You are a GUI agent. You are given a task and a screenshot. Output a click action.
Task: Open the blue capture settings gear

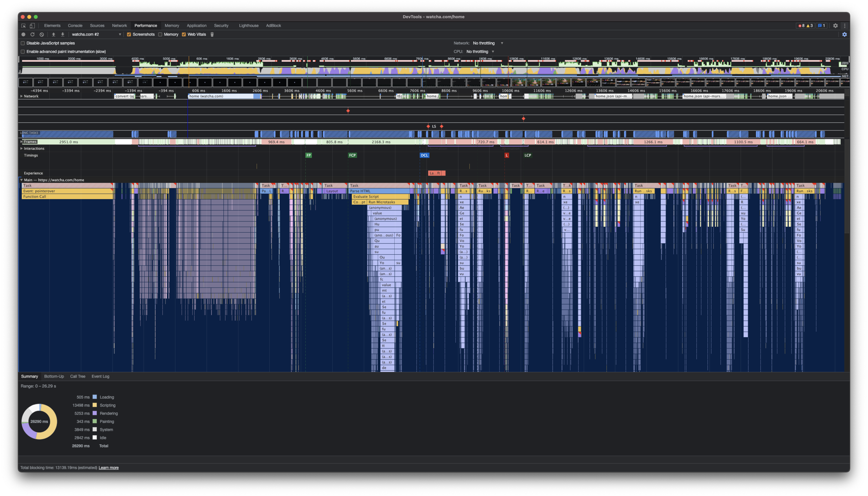pos(844,35)
